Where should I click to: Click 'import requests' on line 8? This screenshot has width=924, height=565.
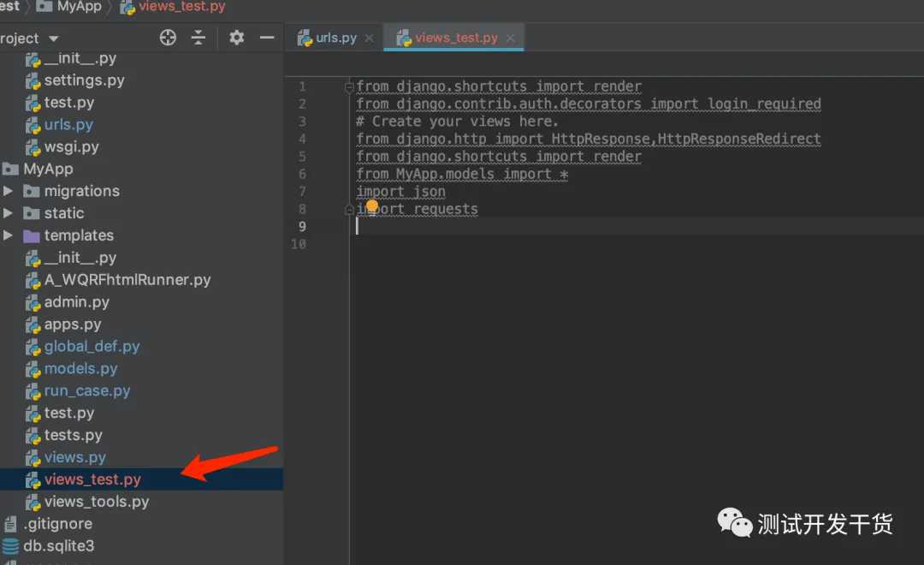point(418,210)
